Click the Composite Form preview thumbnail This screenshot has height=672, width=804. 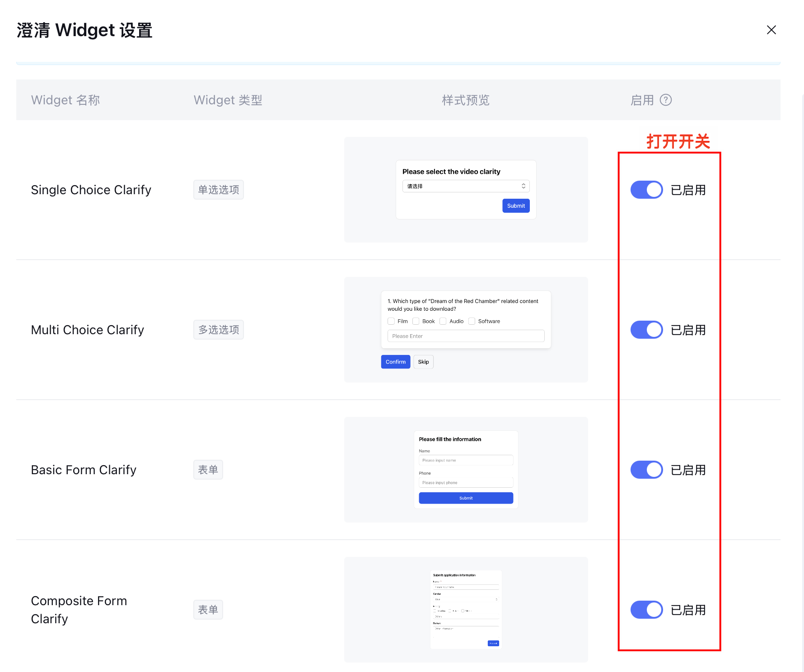[466, 609]
